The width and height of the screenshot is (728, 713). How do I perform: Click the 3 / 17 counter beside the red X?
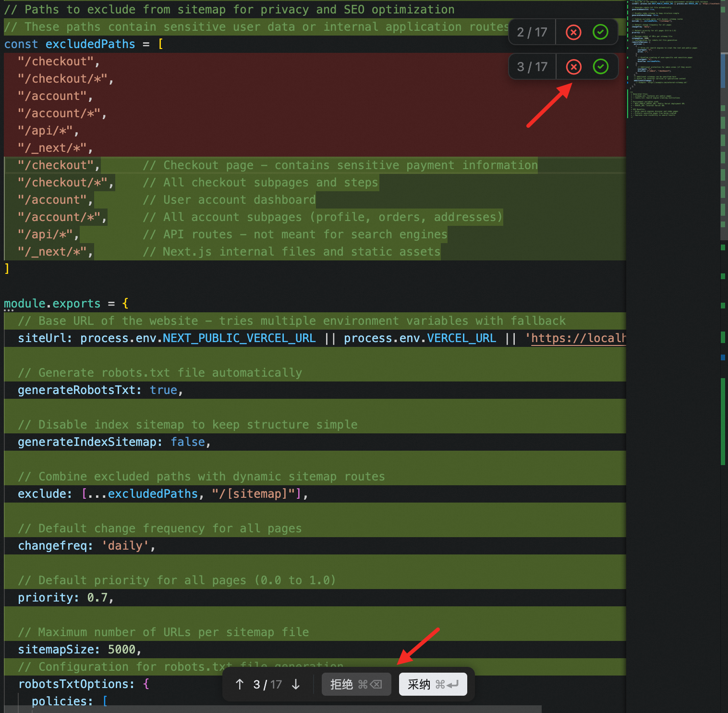[532, 67]
